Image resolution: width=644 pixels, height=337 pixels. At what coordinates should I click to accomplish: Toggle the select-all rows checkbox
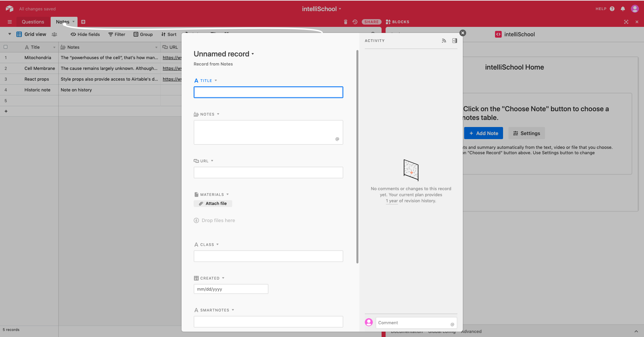pos(6,47)
